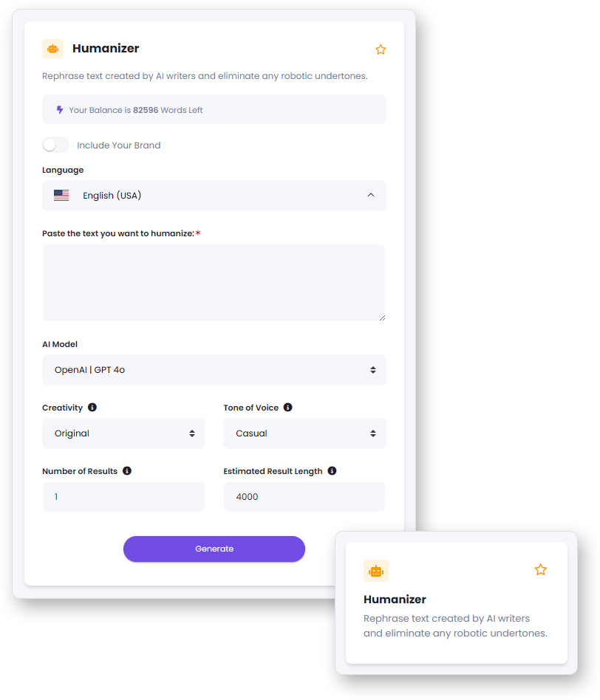Click the Humanizer robot icon in the form header
Screen dimensions: 600x700
(x=52, y=49)
